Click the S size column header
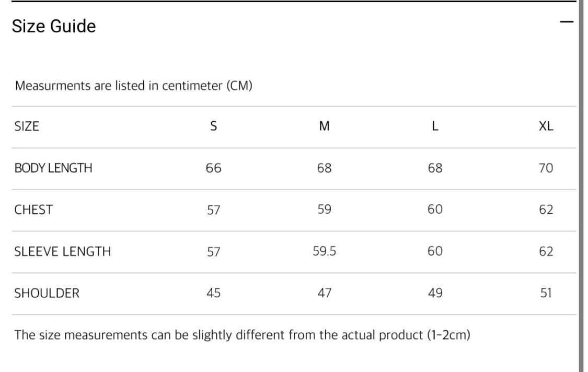588x372 pixels. click(213, 126)
